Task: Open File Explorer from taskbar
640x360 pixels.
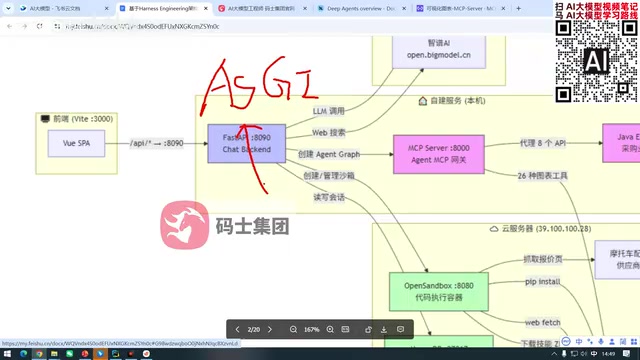Action: (x=54, y=353)
